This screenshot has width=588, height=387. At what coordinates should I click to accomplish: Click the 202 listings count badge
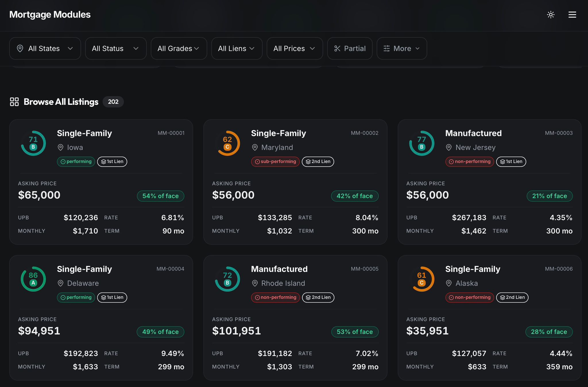tap(113, 102)
